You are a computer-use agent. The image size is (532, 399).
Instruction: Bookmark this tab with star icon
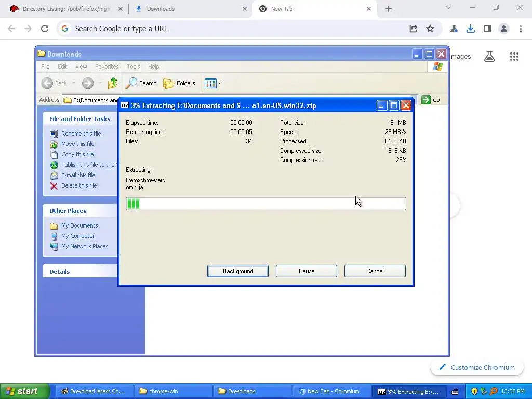tap(430, 29)
